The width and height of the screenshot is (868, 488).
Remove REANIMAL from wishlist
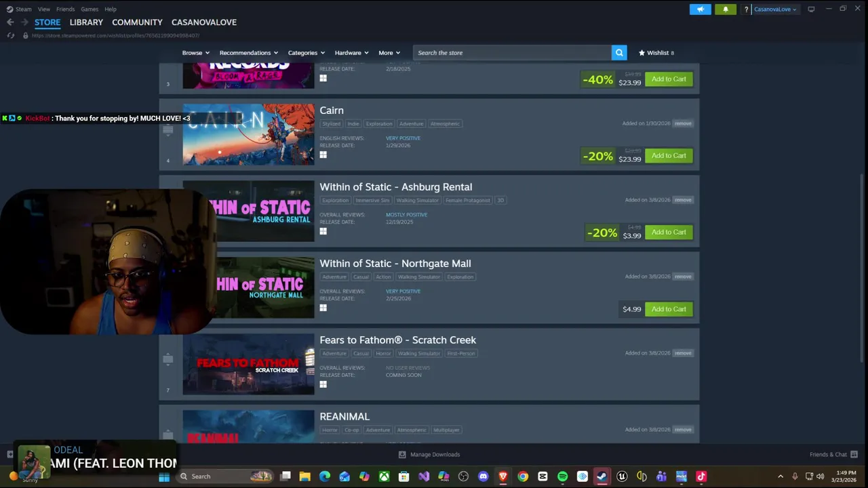(683, 430)
